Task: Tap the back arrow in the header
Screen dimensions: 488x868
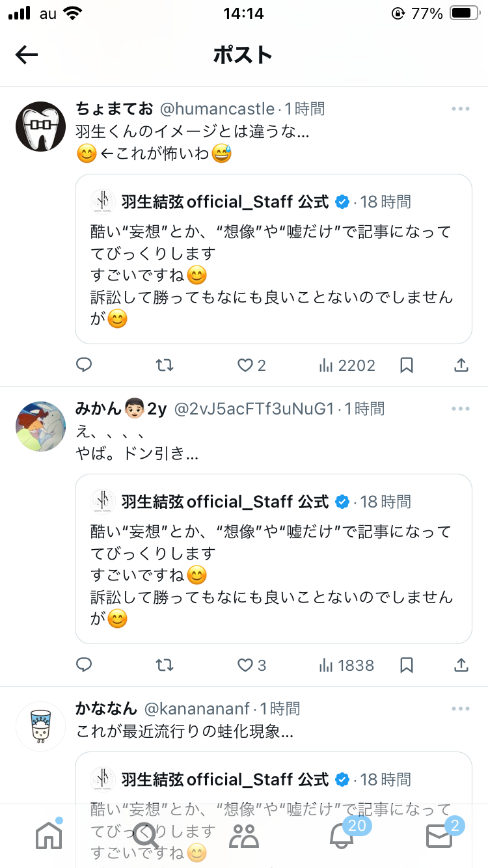Action: pos(27,55)
